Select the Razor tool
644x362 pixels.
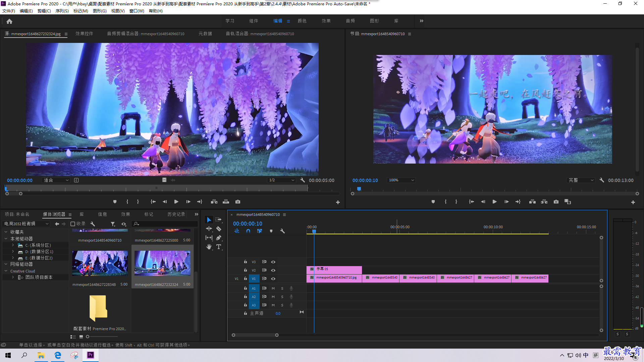(219, 229)
